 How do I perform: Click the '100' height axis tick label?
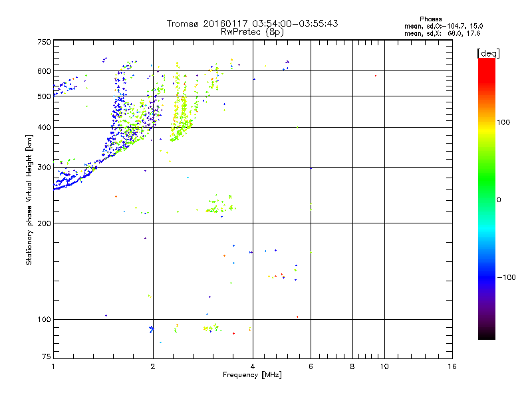(44, 319)
